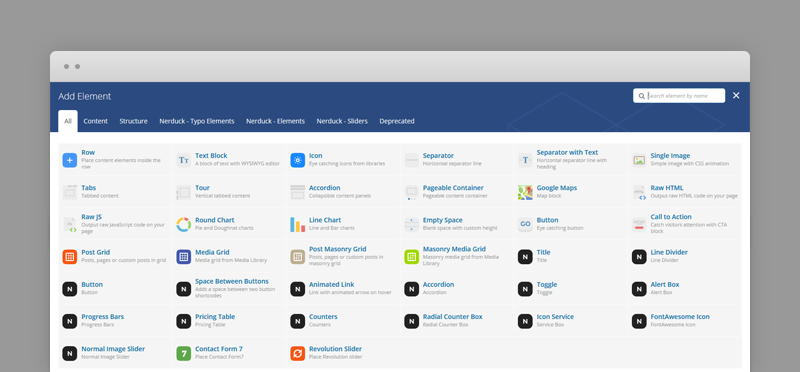Select the Call to Action icon
This screenshot has width=800, height=372.
(x=639, y=225)
